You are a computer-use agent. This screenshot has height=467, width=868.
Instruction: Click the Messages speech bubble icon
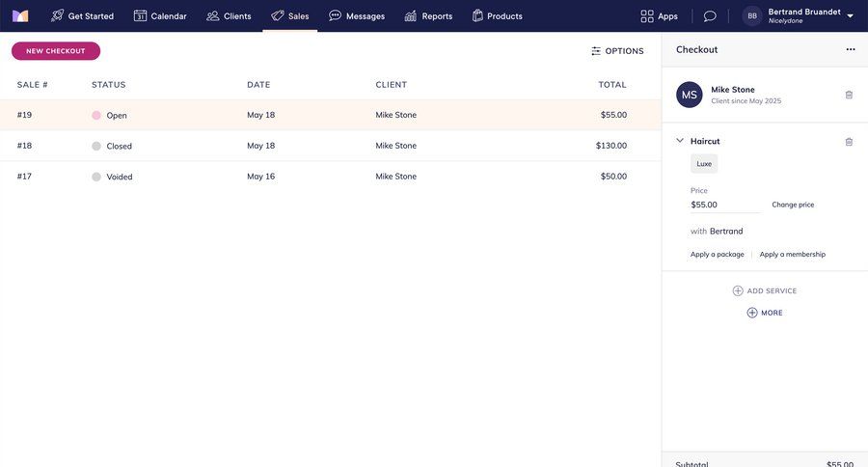(x=335, y=15)
